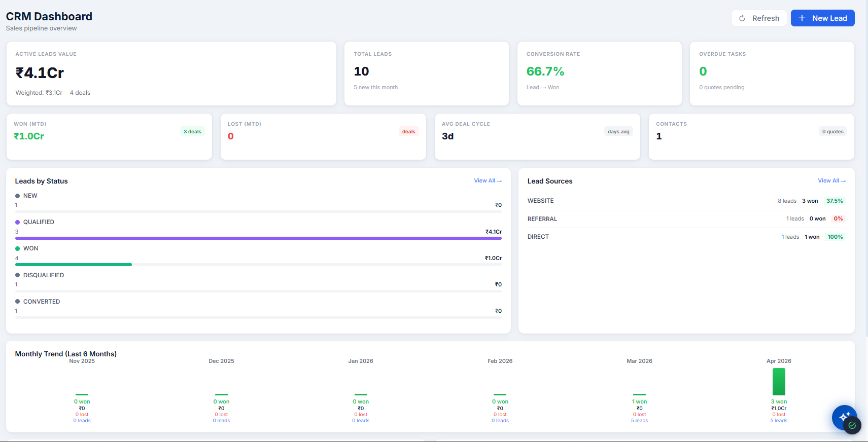Select the REFERRAL lead source row
The image size is (868, 442).
pos(686,219)
